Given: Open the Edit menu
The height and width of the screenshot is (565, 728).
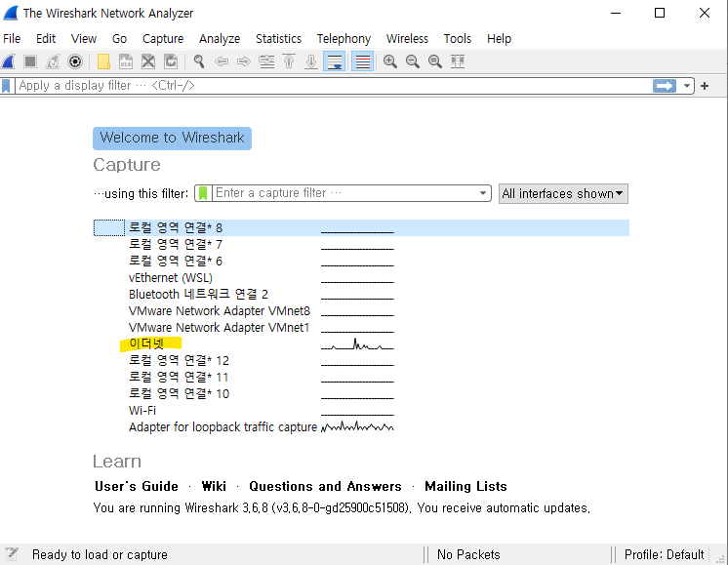Looking at the screenshot, I should [x=46, y=38].
